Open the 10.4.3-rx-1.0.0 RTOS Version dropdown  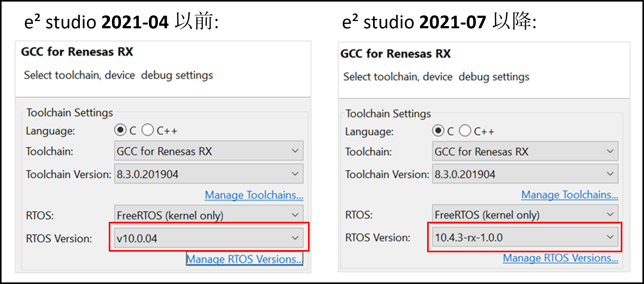[610, 238]
